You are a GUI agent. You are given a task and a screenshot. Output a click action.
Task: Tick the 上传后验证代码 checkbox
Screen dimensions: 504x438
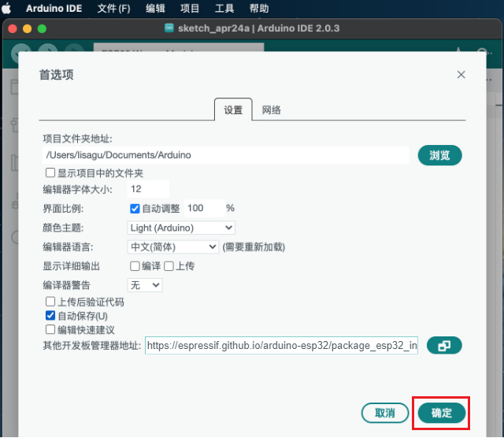(51, 302)
